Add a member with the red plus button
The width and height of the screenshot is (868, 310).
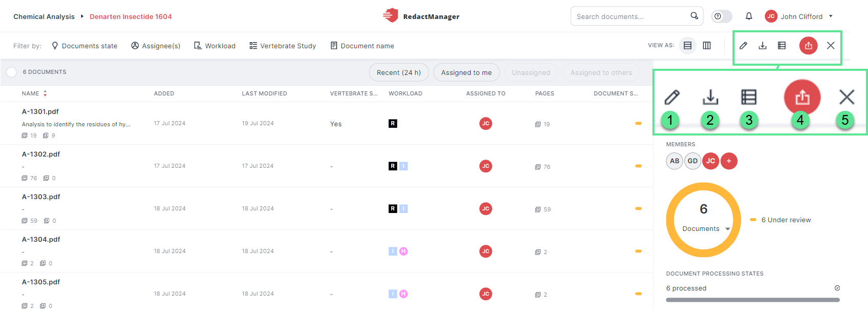coord(729,161)
